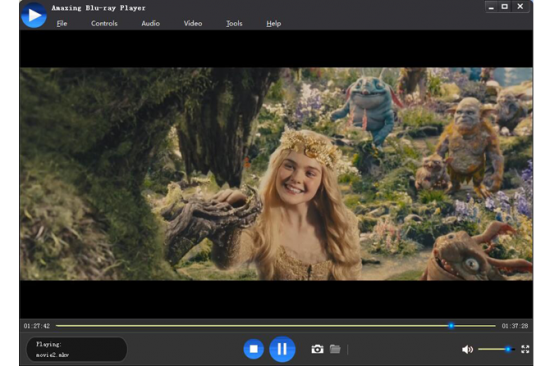The image size is (550, 366).
Task: Click the seek bar playhead knob
Action: [451, 326]
